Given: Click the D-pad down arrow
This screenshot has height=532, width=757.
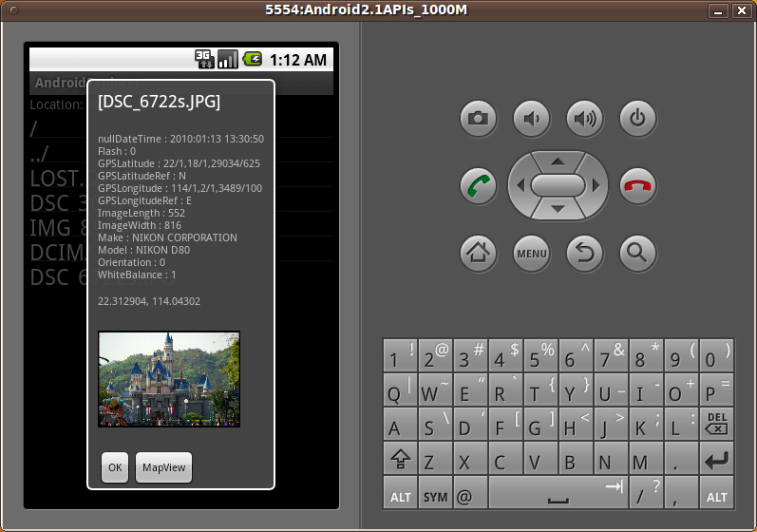Looking at the screenshot, I should coord(558,209).
